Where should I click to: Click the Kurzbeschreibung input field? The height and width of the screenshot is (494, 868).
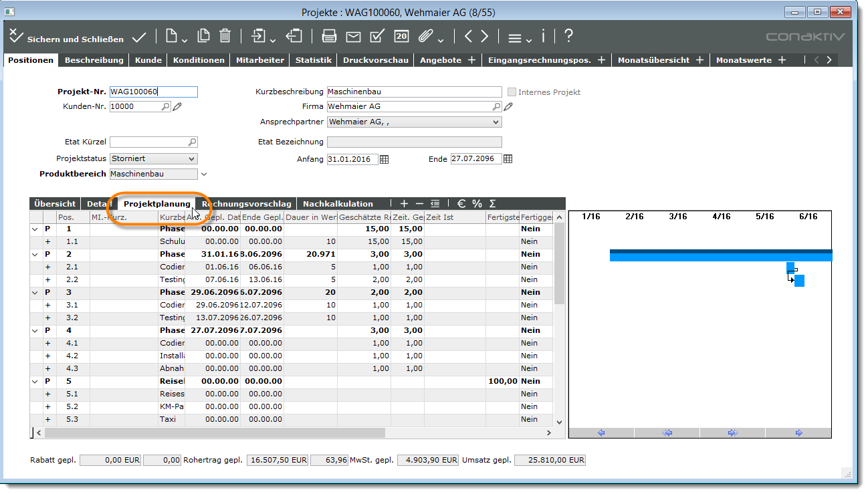point(413,92)
